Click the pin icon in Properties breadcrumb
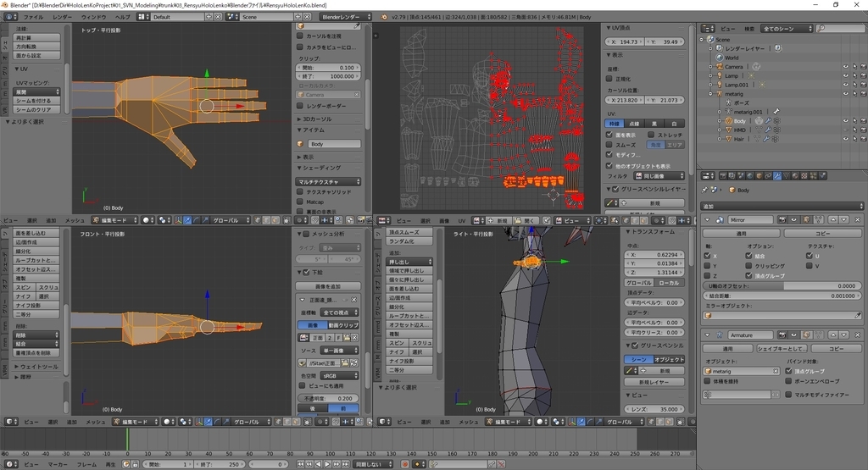Viewport: 868px width, 470px height. tap(704, 190)
